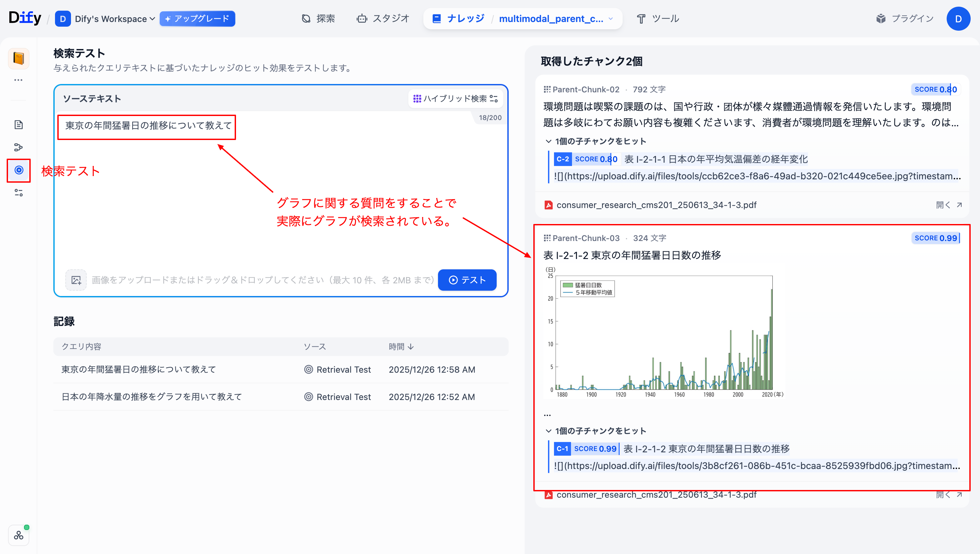Image resolution: width=980 pixels, height=554 pixels.
Task: Open the pipeline icon in the left sidebar
Action: click(x=18, y=147)
